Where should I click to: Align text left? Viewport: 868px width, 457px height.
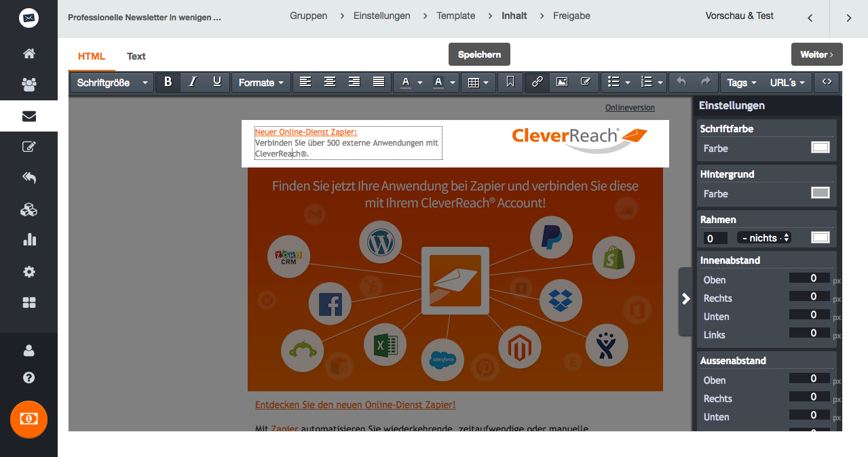pyautogui.click(x=305, y=82)
